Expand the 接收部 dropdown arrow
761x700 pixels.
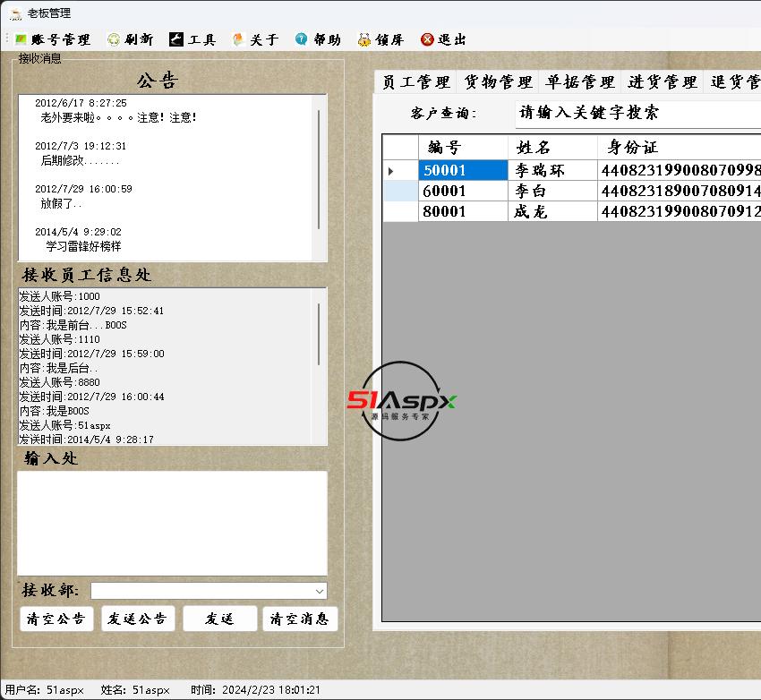320,592
